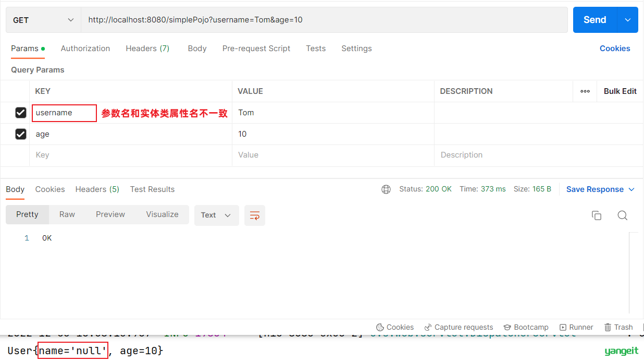Click the VALUE column header

point(250,91)
